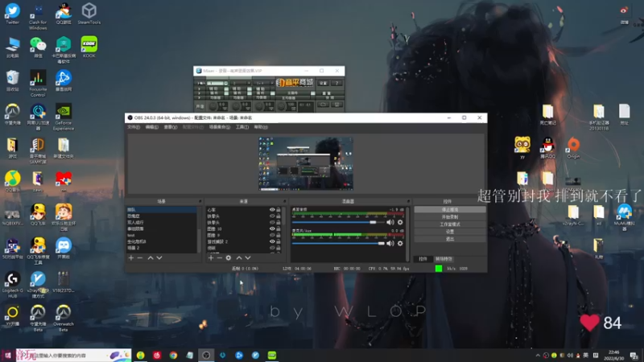Move selected source up with arrow icon
The image size is (644, 362).
238,257
